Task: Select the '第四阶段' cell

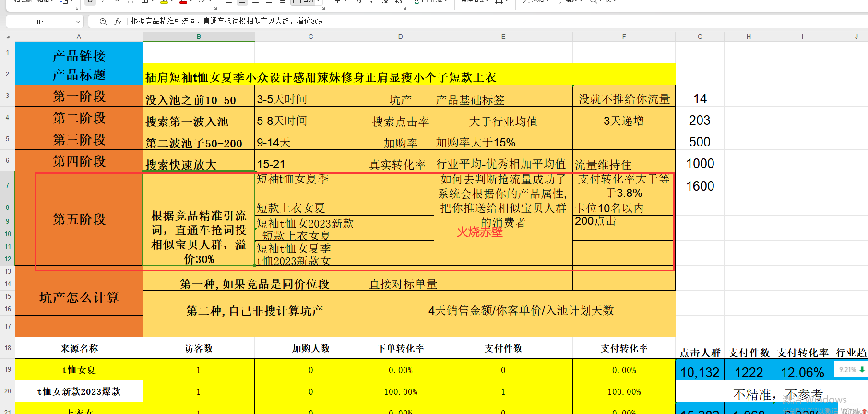Action: [x=79, y=160]
